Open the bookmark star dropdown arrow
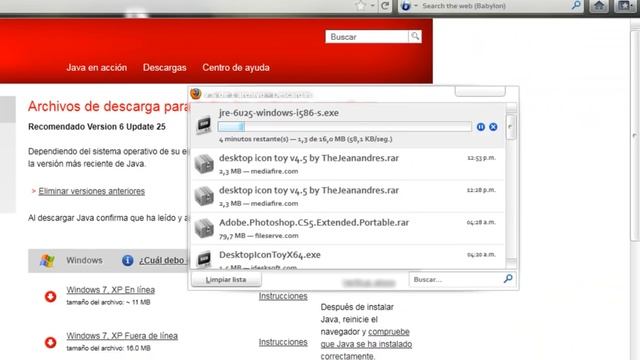The width and height of the screenshot is (640, 360). (372, 6)
